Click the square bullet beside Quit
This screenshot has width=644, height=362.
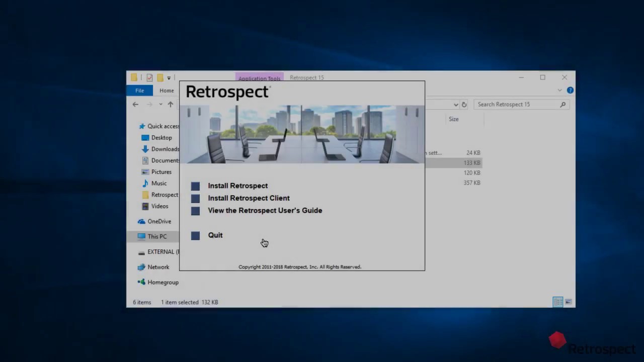tap(195, 235)
